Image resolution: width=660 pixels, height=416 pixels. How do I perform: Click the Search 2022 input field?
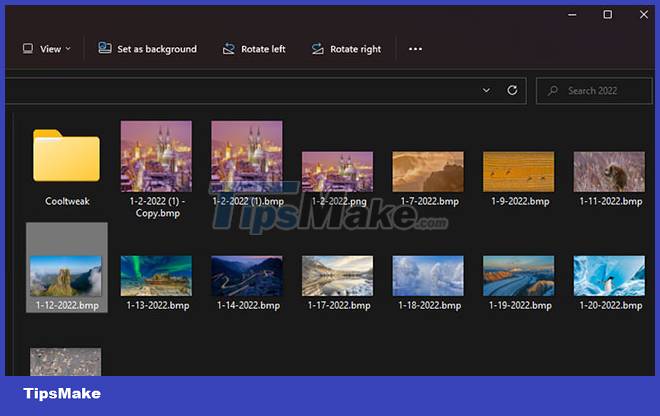point(594,91)
